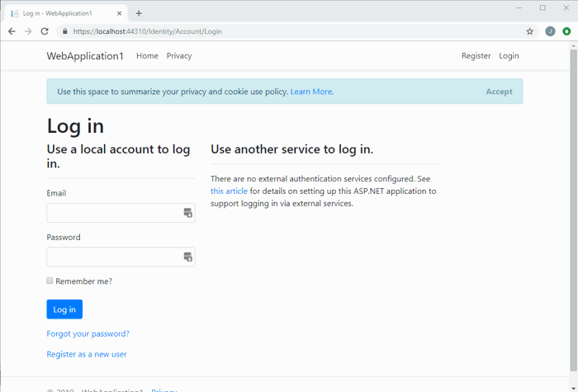Open Register in the top navigation
The width and height of the screenshot is (578, 392).
pyautogui.click(x=476, y=56)
